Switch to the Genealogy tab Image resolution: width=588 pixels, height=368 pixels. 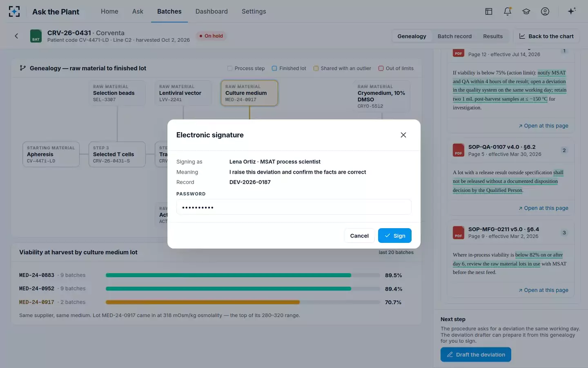[x=412, y=36]
